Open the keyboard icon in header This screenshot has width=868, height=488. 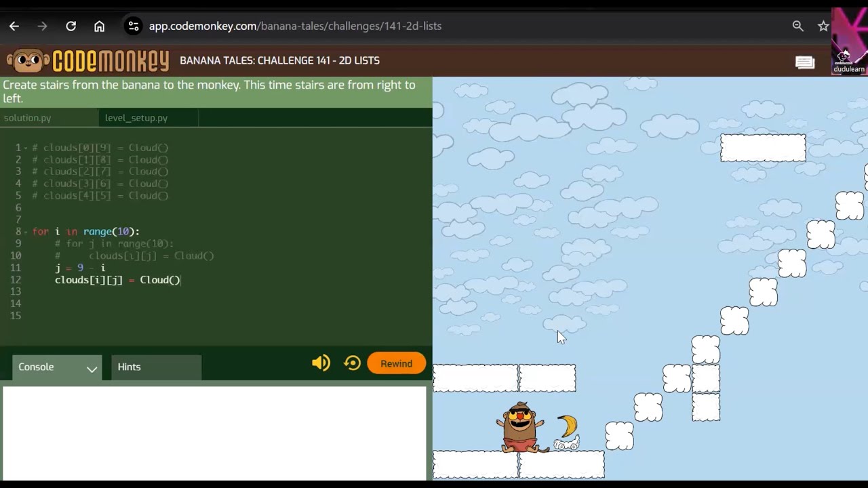coord(805,62)
